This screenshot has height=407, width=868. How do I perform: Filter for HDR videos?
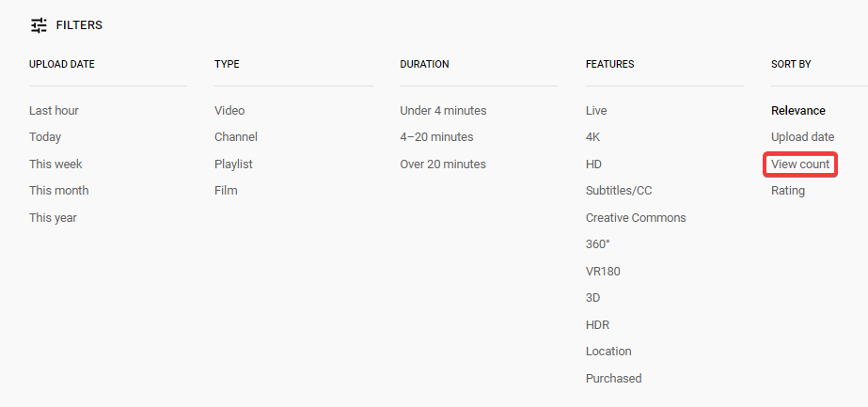coord(598,324)
